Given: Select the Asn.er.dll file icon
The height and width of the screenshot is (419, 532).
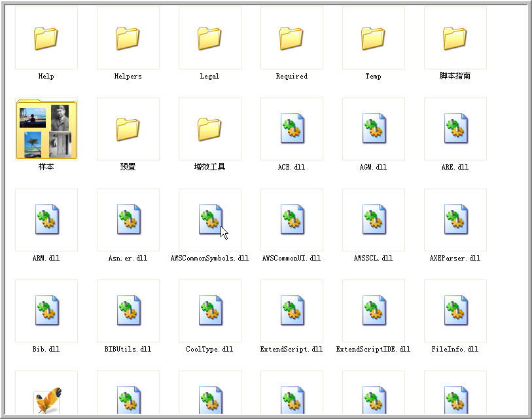Looking at the screenshot, I should pos(129,219).
